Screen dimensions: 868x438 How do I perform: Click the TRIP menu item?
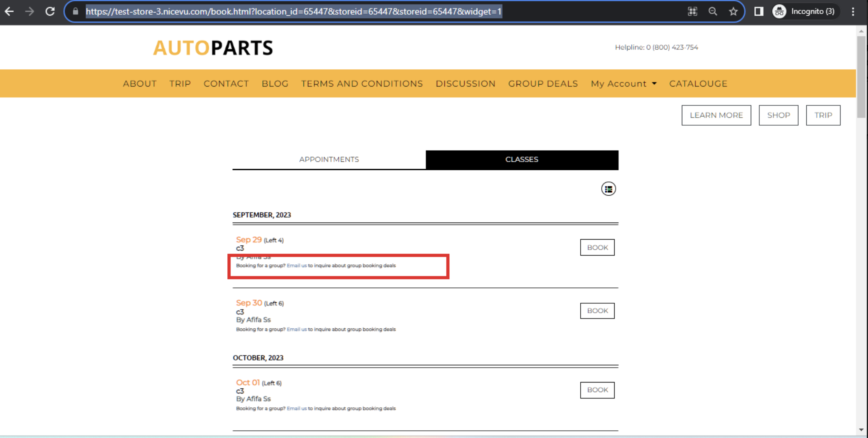(x=180, y=83)
